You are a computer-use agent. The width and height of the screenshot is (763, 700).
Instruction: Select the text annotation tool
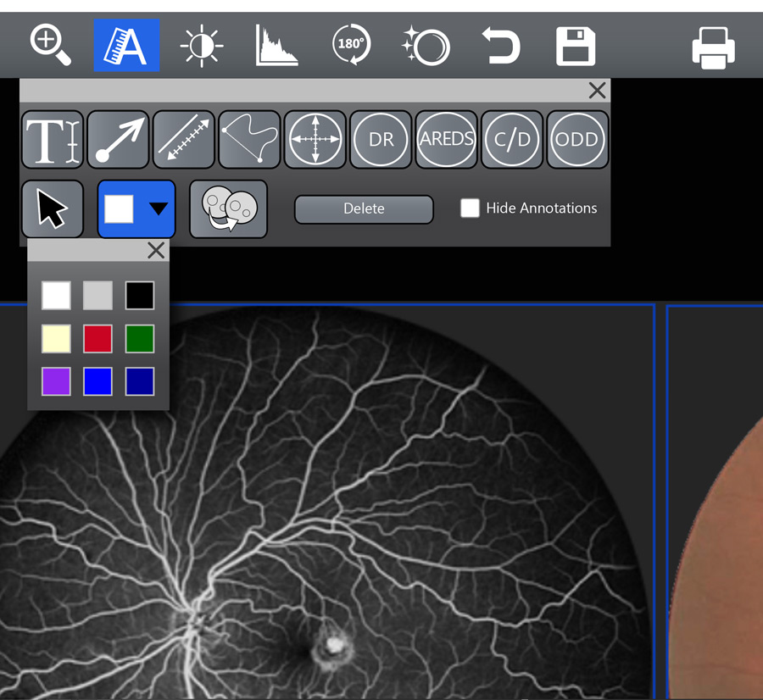point(53,140)
